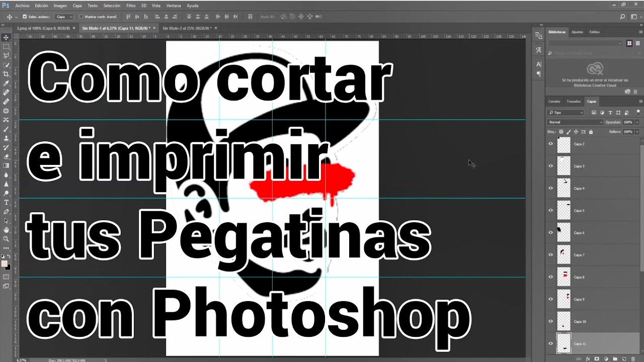
Task: Open Move tool preset picker arrow
Action: pyautogui.click(x=17, y=17)
